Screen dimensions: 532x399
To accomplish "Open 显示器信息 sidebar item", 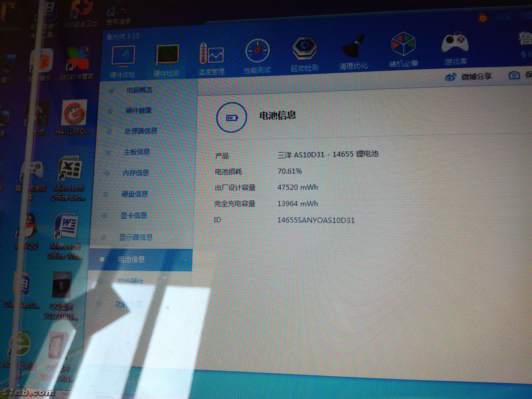I will coord(135,237).
